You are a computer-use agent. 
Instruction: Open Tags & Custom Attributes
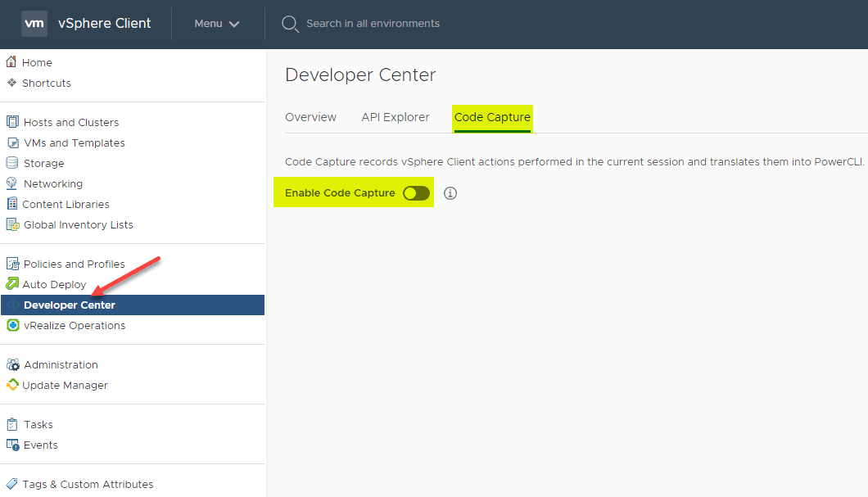pyautogui.click(x=88, y=484)
